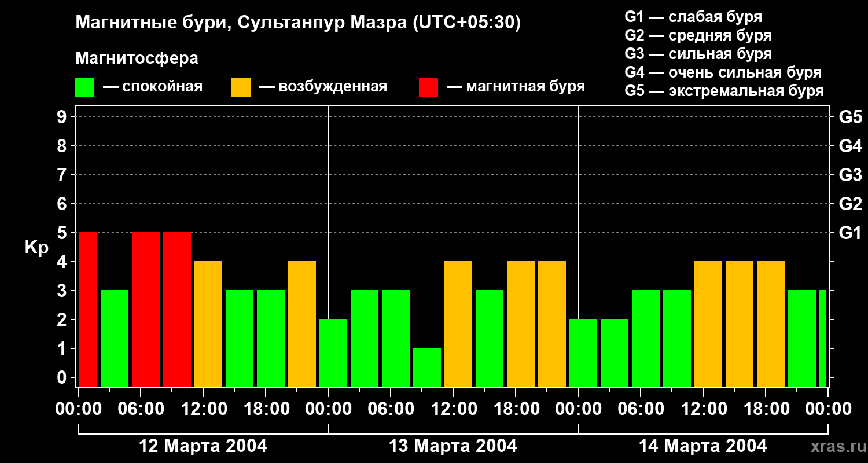Select the 'G1 — слабая буря' legend line
This screenshot has height=463, width=868.
tap(693, 17)
